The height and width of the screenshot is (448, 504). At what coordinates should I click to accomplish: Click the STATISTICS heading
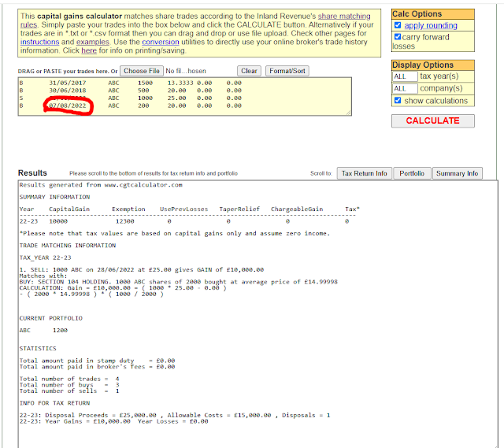(x=38, y=348)
